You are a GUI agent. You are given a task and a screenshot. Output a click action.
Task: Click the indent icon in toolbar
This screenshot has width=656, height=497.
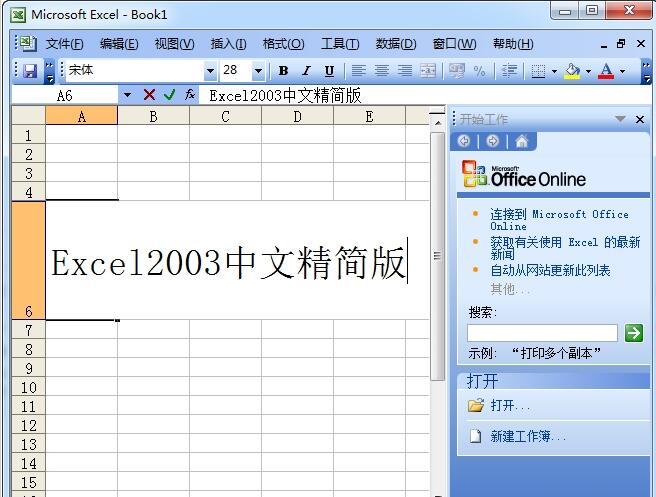[509, 71]
